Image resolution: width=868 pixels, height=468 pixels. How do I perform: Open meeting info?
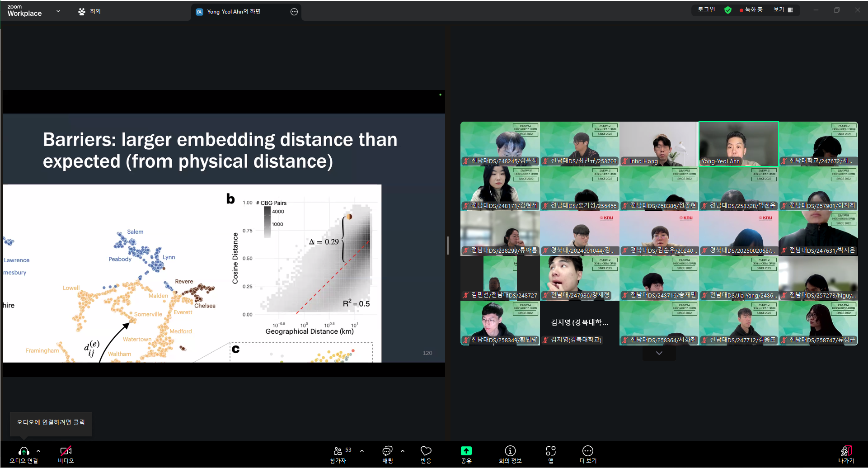tap(510, 451)
